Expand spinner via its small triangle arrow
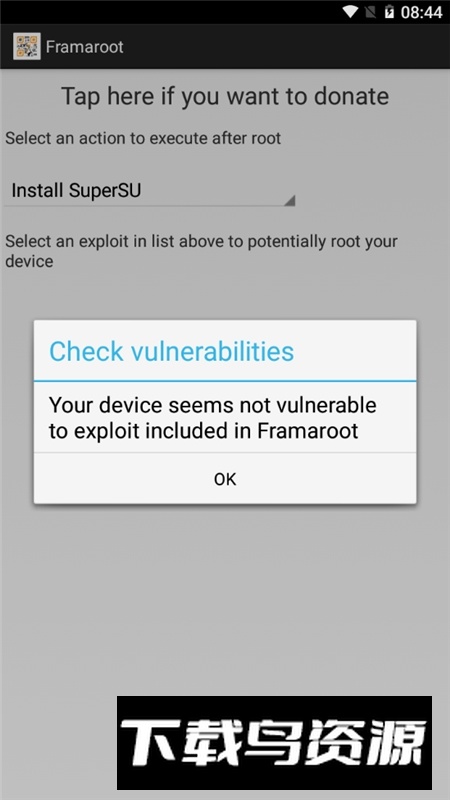Screen dimensions: 450x800 point(289,201)
